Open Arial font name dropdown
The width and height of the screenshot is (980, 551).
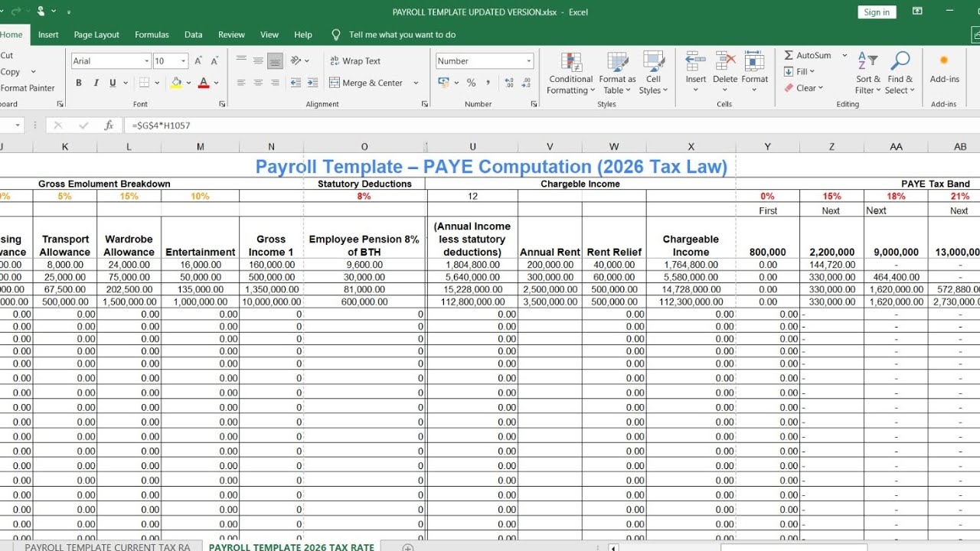point(147,61)
